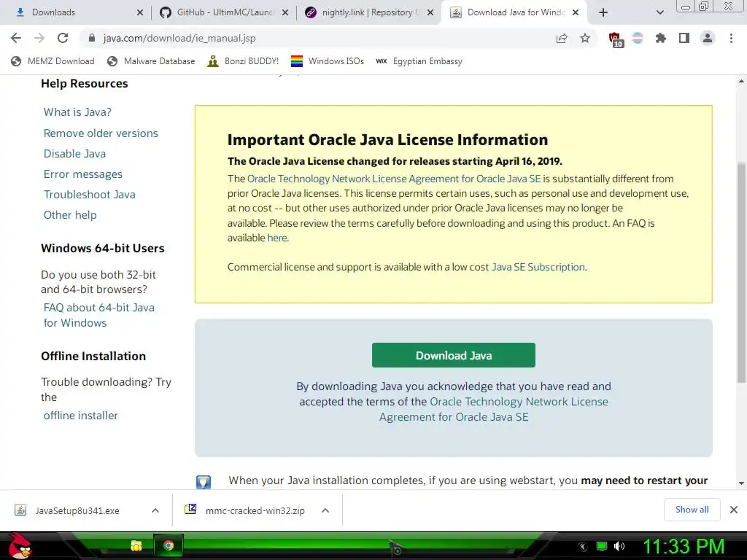
Task: Open the Chrome three-dot menu
Action: point(731,38)
